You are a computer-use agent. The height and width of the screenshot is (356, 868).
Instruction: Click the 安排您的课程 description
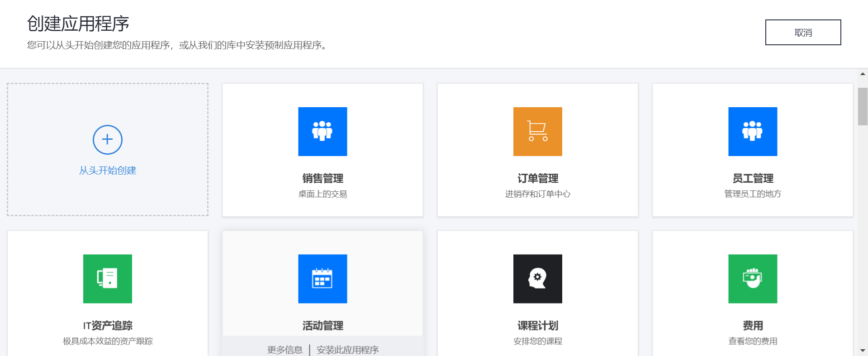538,341
